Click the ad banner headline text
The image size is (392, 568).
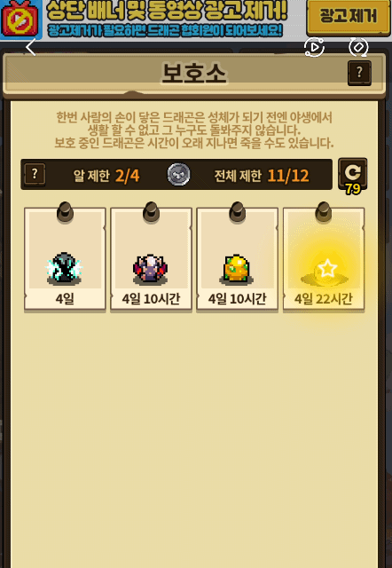167,11
